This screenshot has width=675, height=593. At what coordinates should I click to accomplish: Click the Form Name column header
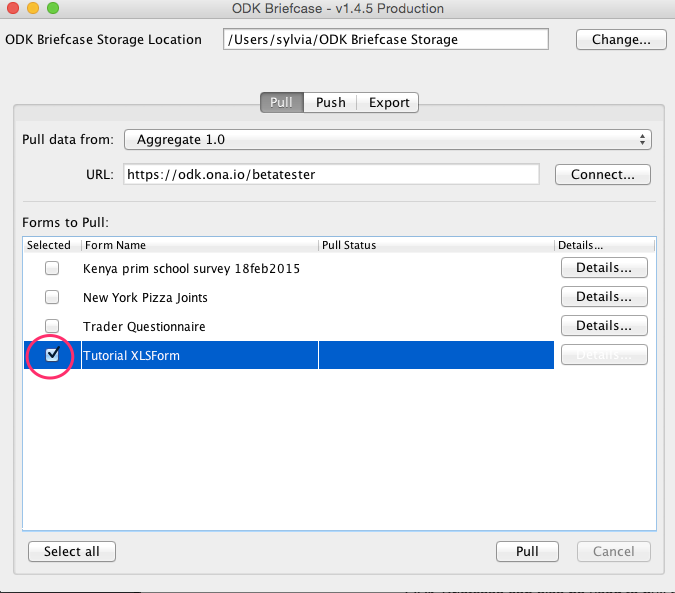[x=200, y=245]
